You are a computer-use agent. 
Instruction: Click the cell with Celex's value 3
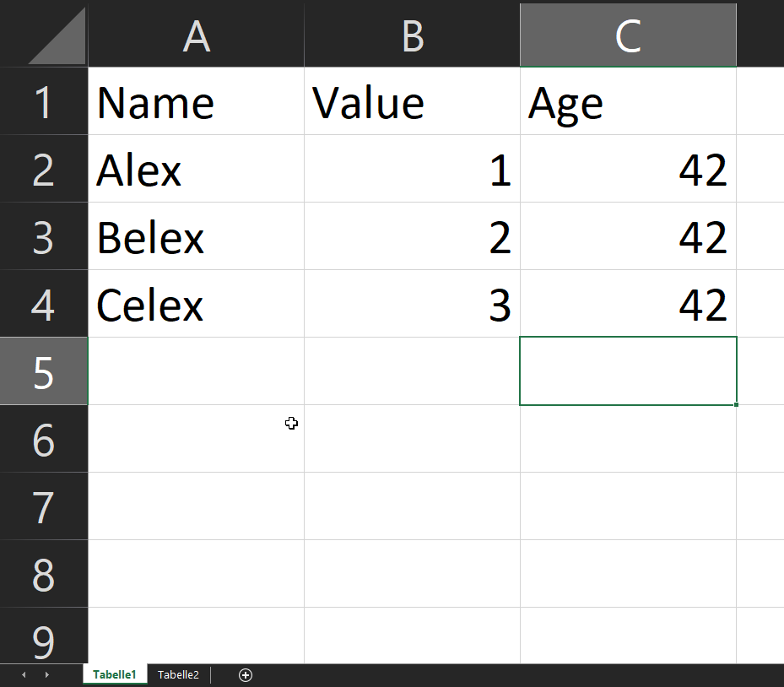pyautogui.click(x=412, y=305)
